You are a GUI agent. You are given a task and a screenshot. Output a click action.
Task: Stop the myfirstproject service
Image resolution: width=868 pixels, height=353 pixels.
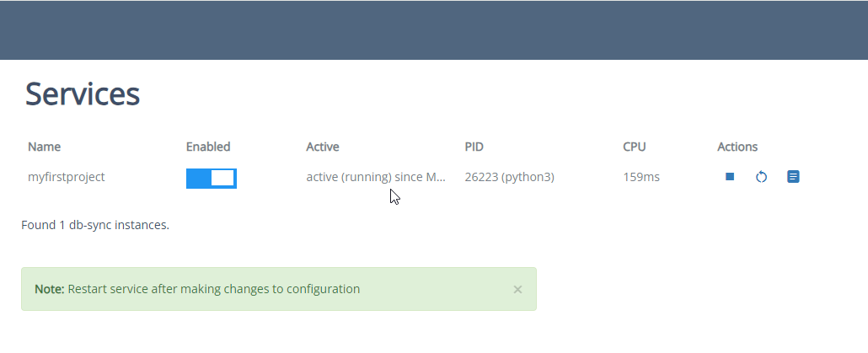730,177
